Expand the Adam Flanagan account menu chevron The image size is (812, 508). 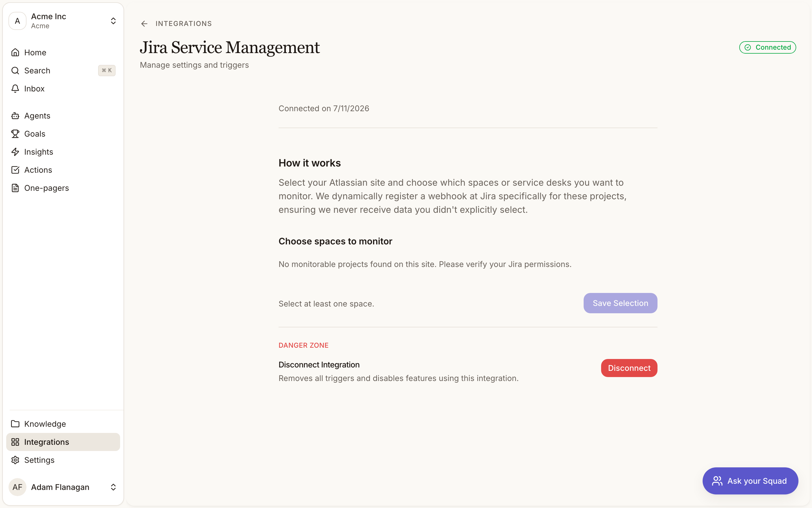pyautogui.click(x=113, y=487)
